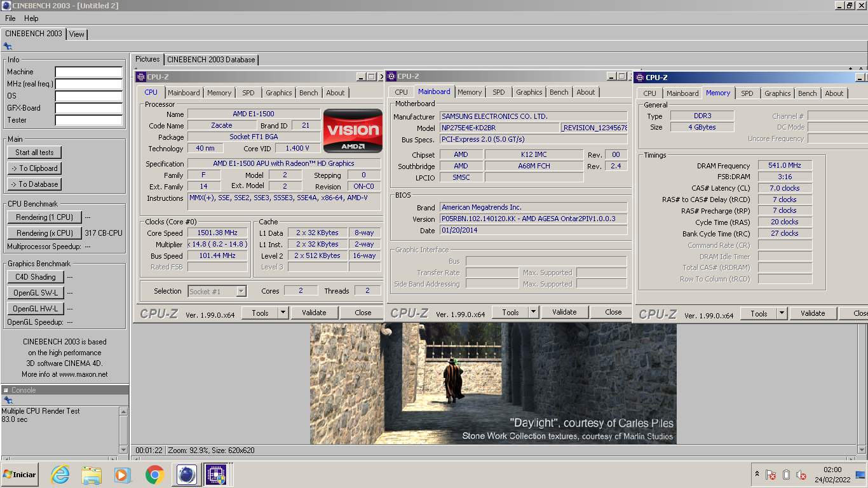Image resolution: width=868 pixels, height=488 pixels.
Task: Open Tools dropdown arrow in Mainboard window
Action: click(532, 312)
